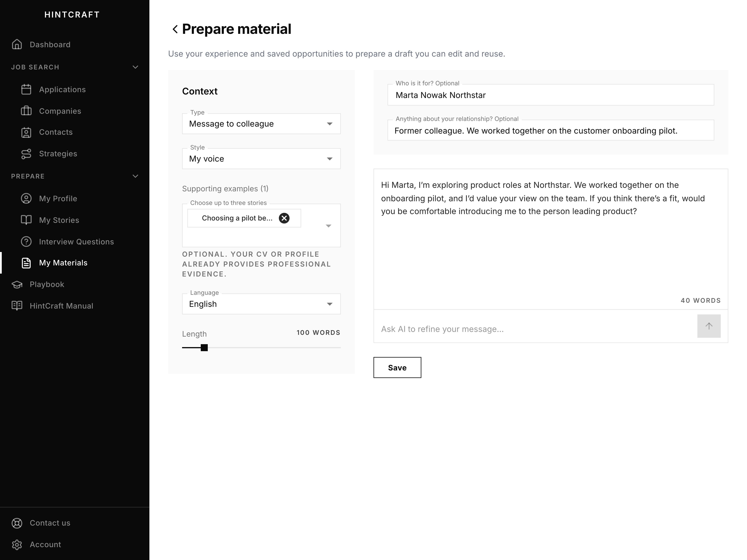
Task: Click the Playbook graduation cap icon
Action: point(17,284)
